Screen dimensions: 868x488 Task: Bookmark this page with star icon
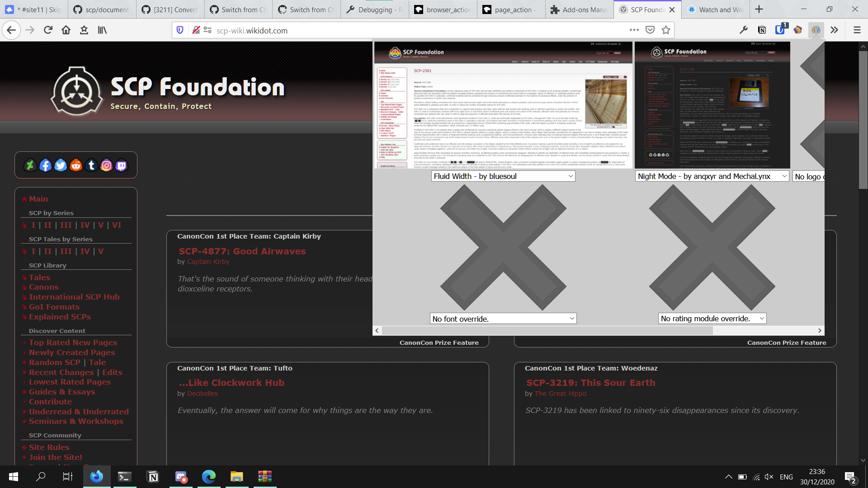665,30
